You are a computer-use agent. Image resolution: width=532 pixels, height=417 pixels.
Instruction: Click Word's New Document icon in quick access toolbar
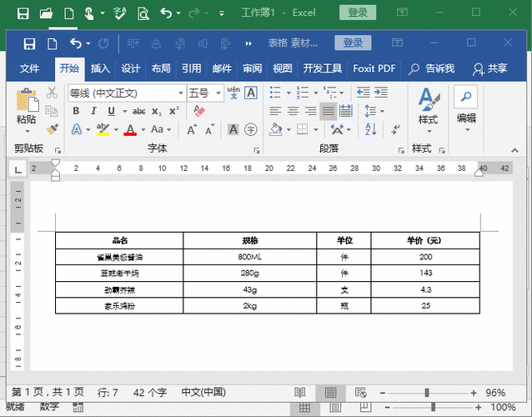pyautogui.click(x=53, y=43)
